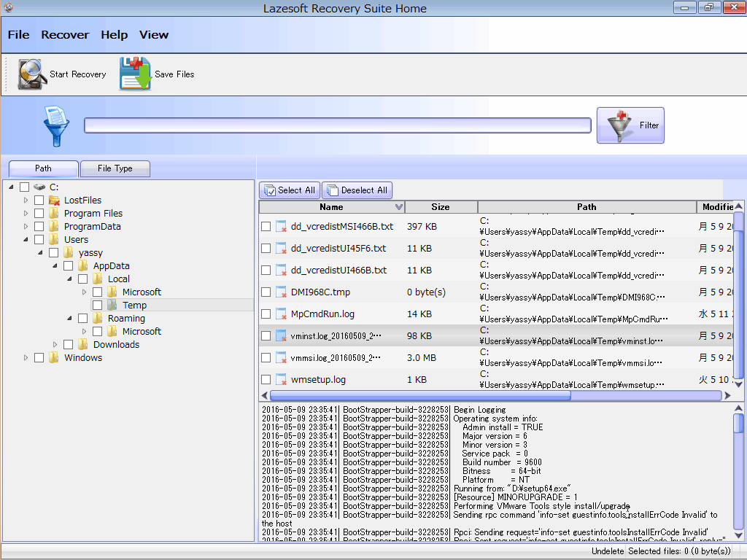Click file icon of dd_vcredistMSI466B.txt
This screenshot has height=560, width=747.
[x=281, y=227]
